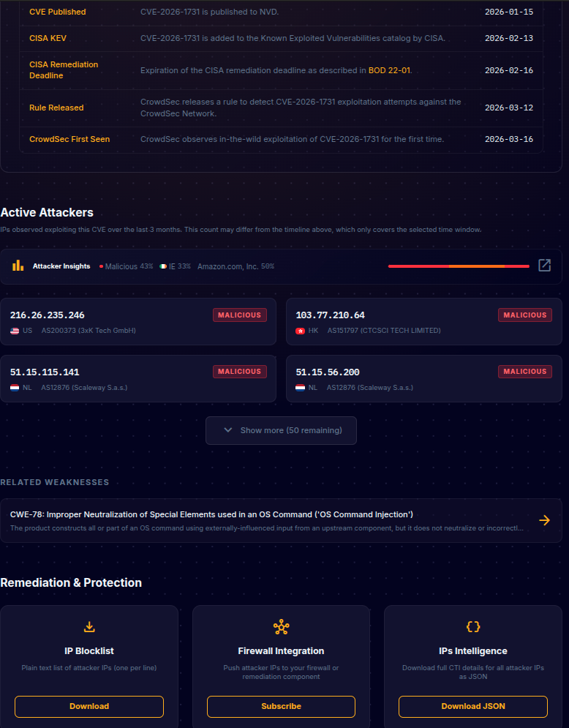The image size is (569, 728).
Task: Toggle the IE 33% legend filter
Action: pyautogui.click(x=176, y=266)
